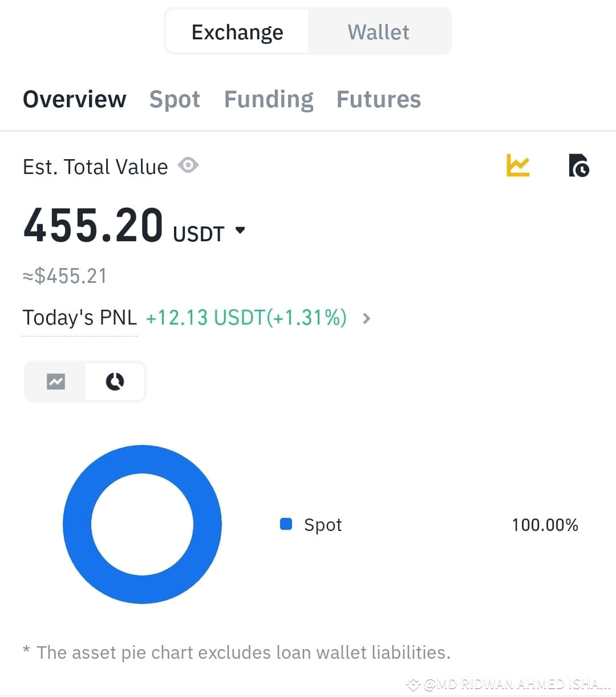Open the Overview tab
Viewport: 616px width, 697px height.
pos(74,99)
